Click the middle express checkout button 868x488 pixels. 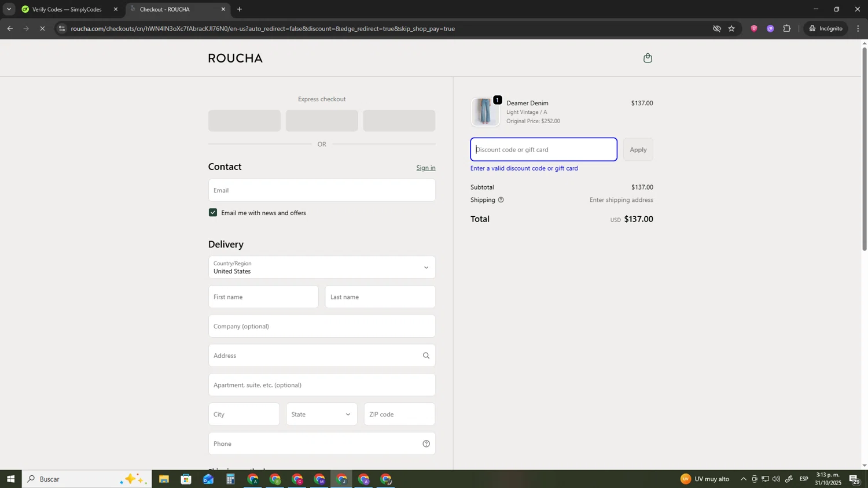coord(322,121)
